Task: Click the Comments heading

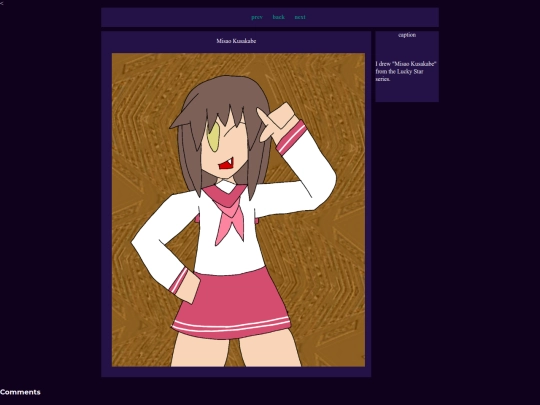Action: [20, 392]
